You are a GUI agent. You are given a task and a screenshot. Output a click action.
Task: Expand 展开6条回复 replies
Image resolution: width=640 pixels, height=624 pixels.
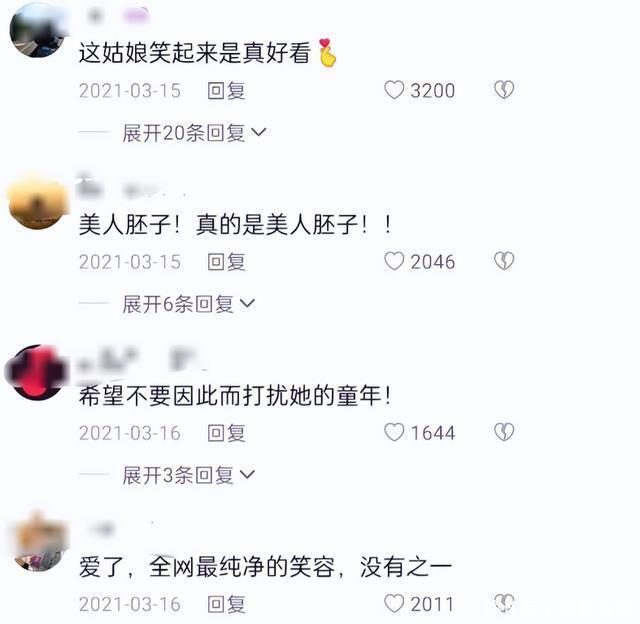[189, 304]
